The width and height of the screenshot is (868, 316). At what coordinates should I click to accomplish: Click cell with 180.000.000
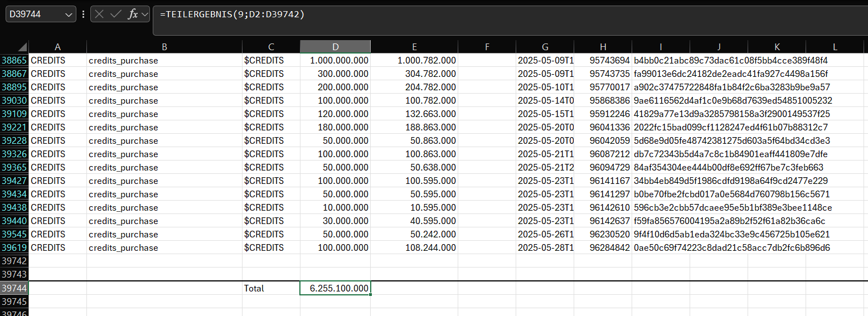pos(335,127)
